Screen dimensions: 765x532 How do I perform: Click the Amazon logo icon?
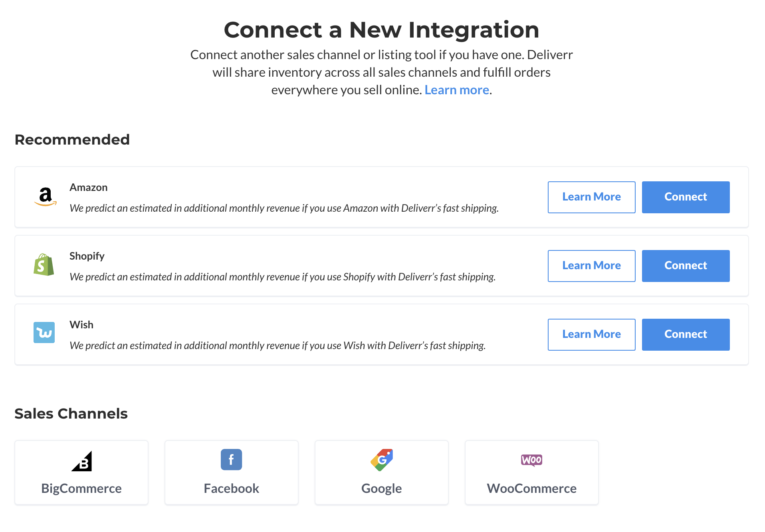pos(45,197)
